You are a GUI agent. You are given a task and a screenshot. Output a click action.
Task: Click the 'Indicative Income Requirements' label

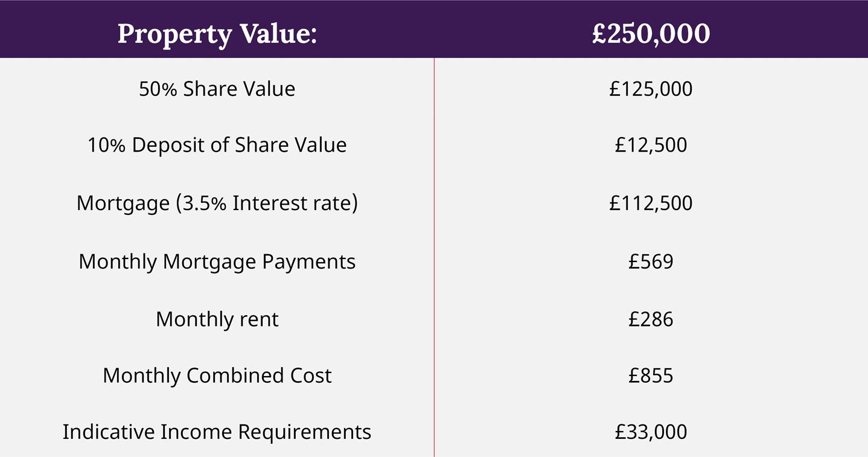point(217,432)
